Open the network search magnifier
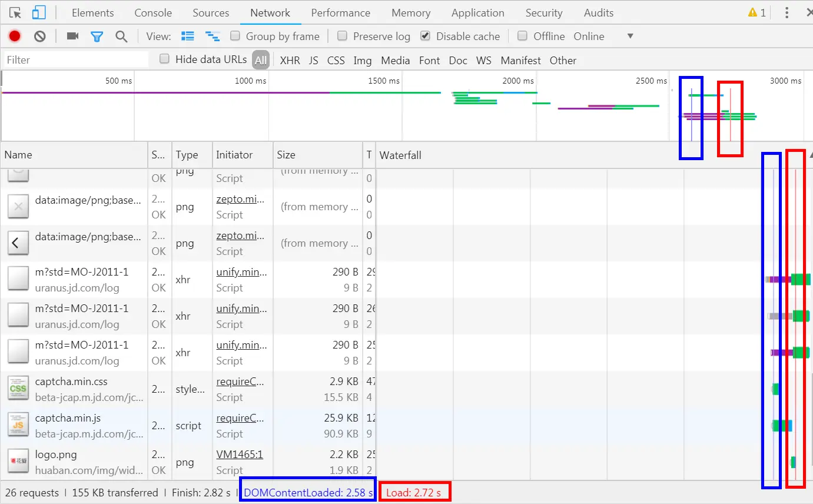Screen dimensions: 813x504 point(121,37)
